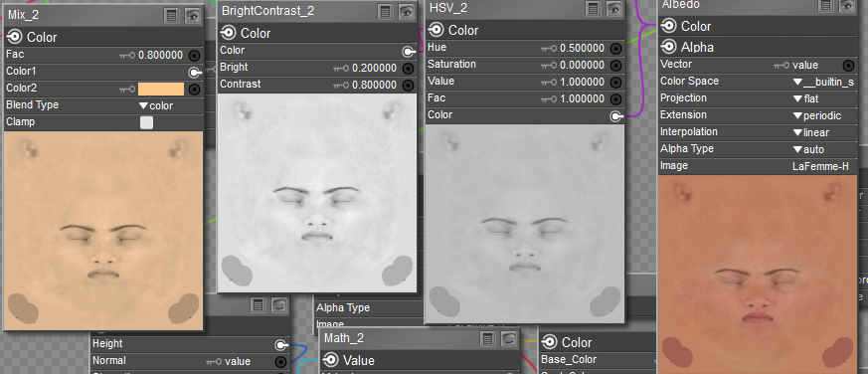Click the Math_2 Value output socket icon
This screenshot has height=374, width=868.
[331, 361]
